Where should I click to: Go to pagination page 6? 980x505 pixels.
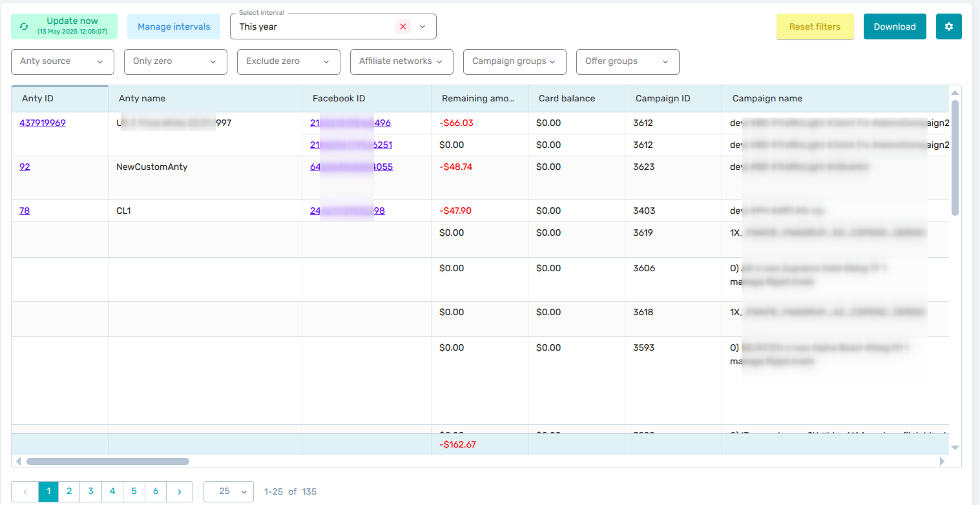(156, 491)
